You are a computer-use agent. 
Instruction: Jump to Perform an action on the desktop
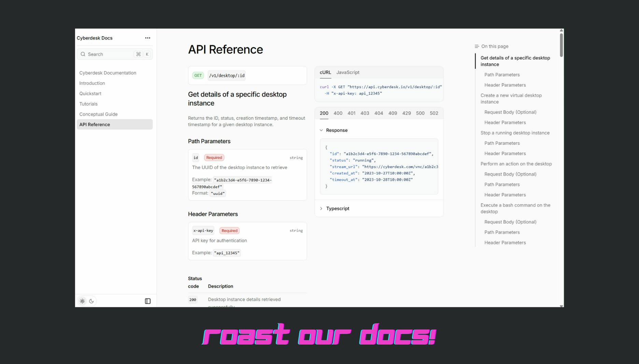(x=516, y=164)
